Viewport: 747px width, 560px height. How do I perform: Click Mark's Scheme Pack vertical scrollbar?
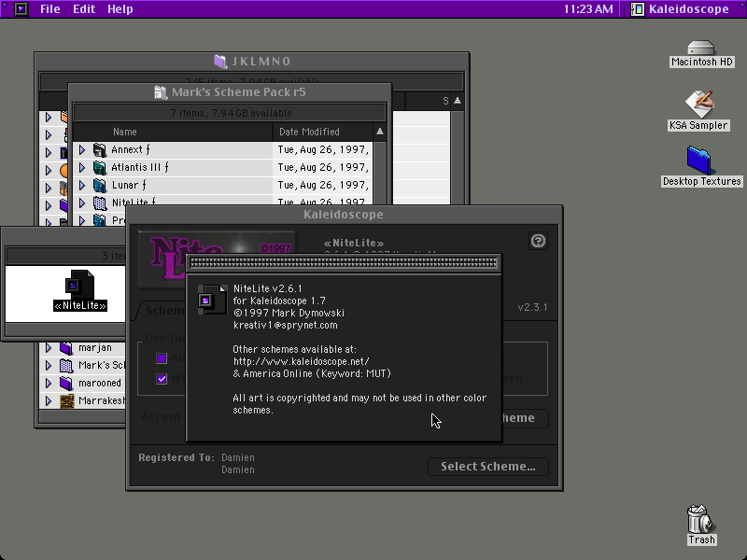coord(380,174)
